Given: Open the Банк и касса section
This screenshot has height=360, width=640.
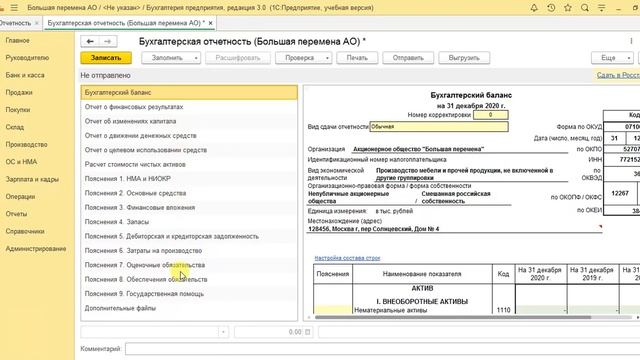Looking at the screenshot, I should 25,75.
